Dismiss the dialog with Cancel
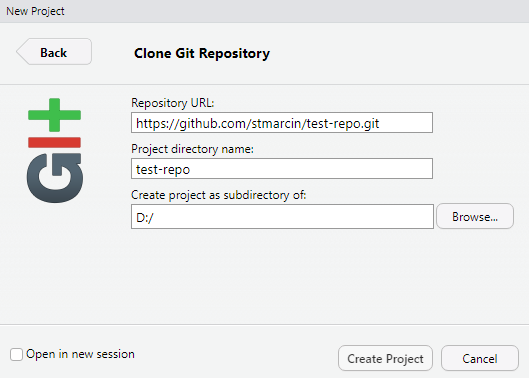This screenshot has width=529, height=378. pos(480,358)
